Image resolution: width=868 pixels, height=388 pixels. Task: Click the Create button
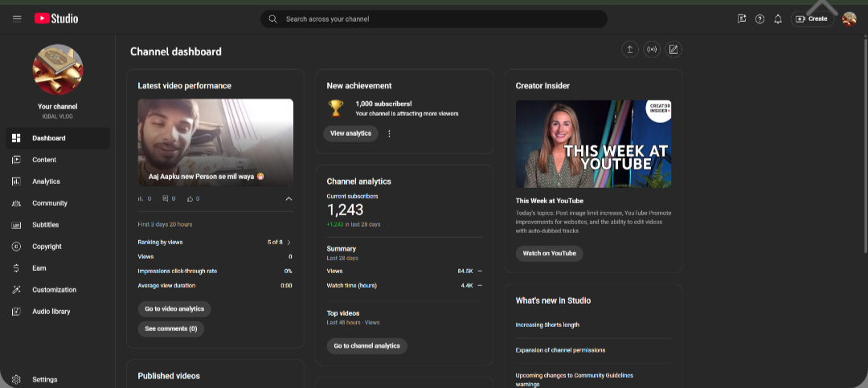[811, 18]
